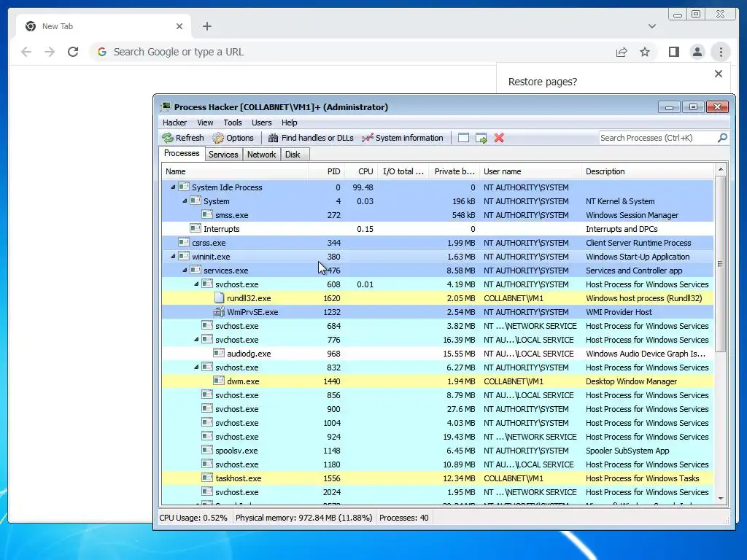The image size is (747, 560).
Task: Open the View menu
Action: pos(205,122)
